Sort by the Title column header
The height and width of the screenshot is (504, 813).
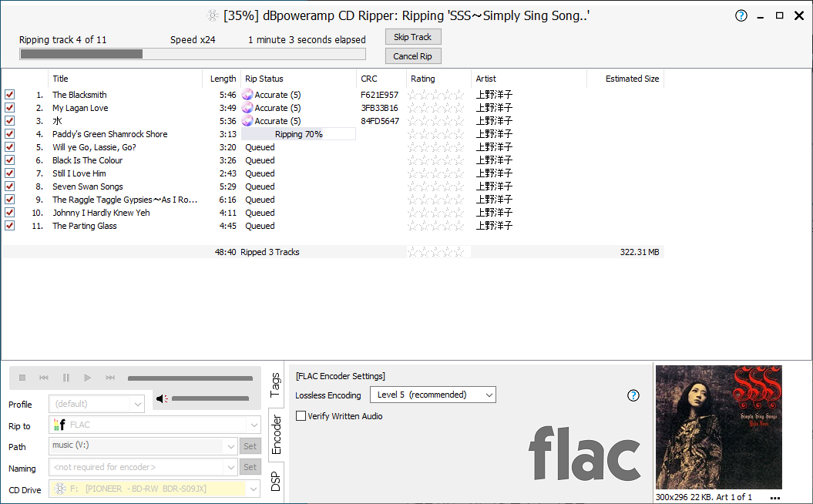[125, 79]
